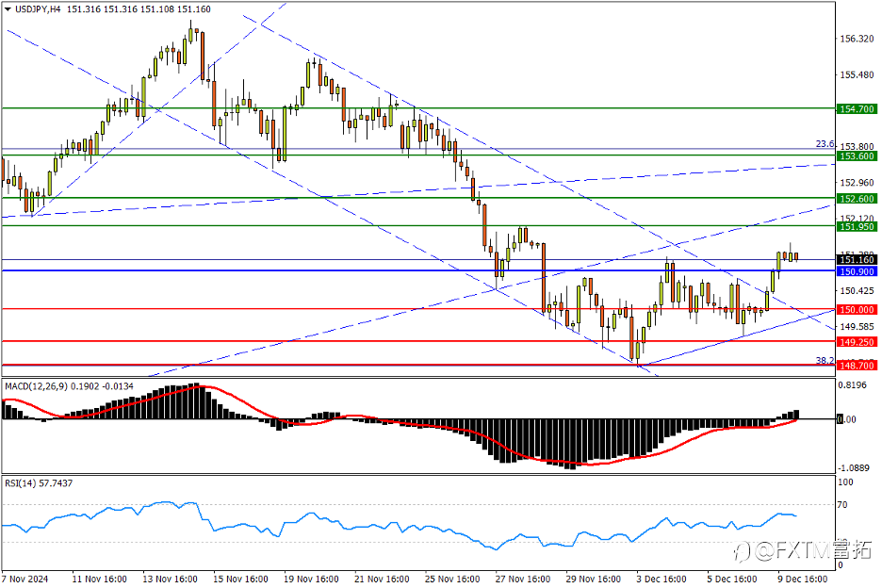Select the red 150.000 support label
Viewport: 882px width, 588px height.
tap(857, 309)
